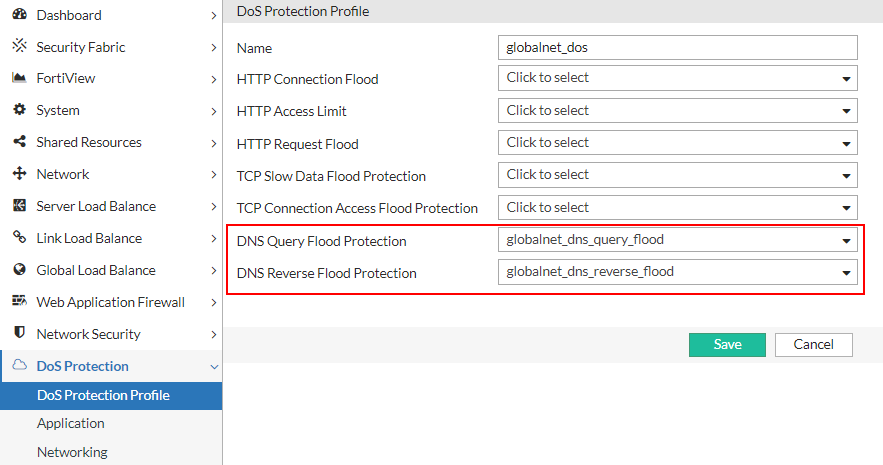883x465 pixels.
Task: Collapse the DoS Protection menu chevron
Action: 214,367
